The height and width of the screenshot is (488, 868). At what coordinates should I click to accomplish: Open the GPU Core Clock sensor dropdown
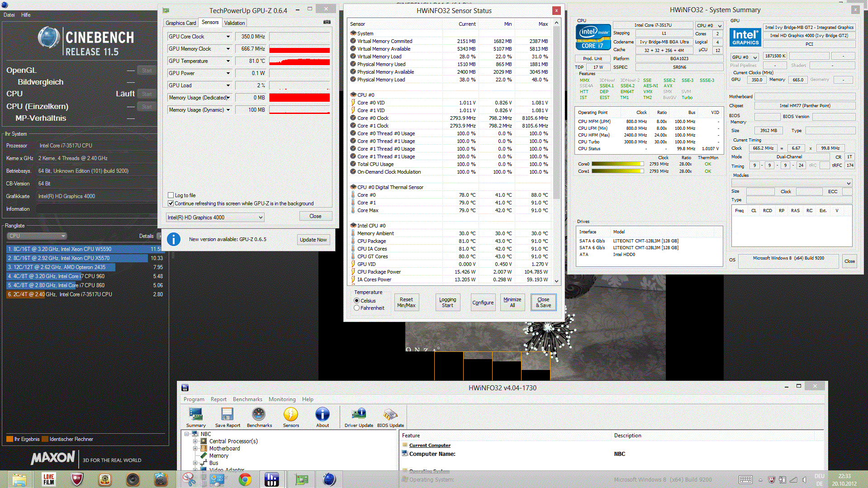click(x=228, y=37)
